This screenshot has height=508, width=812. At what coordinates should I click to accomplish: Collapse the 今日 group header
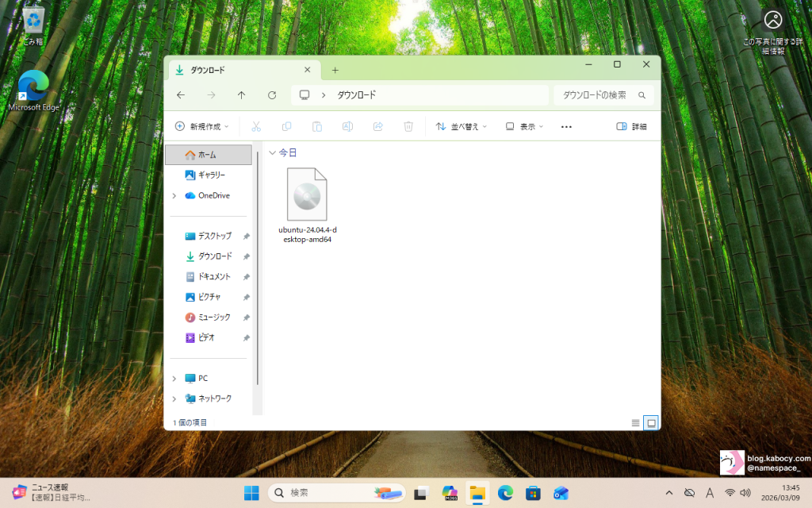click(273, 152)
